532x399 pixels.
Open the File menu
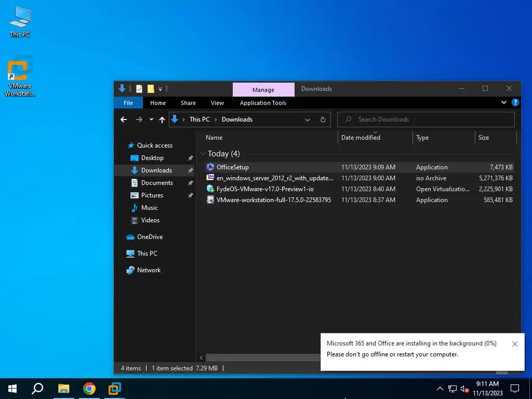[x=128, y=103]
